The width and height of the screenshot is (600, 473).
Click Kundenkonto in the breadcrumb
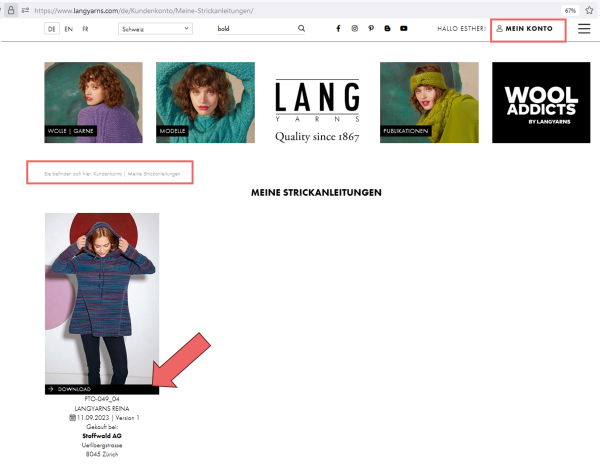(108, 174)
